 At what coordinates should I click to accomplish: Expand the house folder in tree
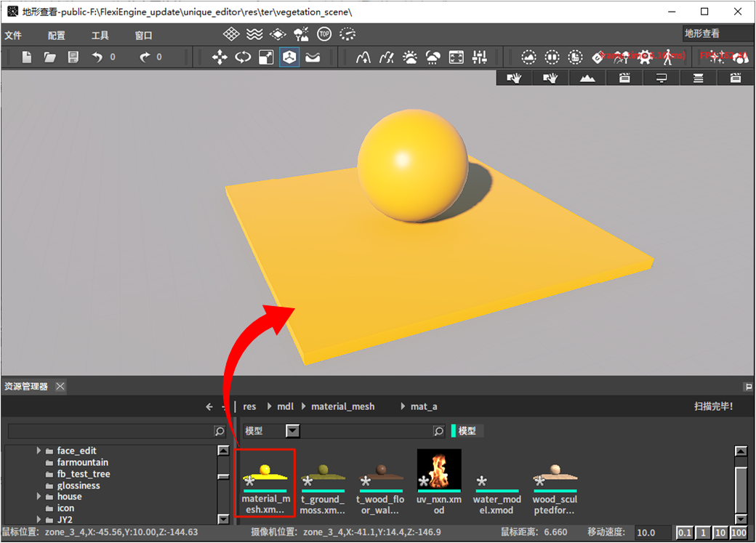point(39,497)
